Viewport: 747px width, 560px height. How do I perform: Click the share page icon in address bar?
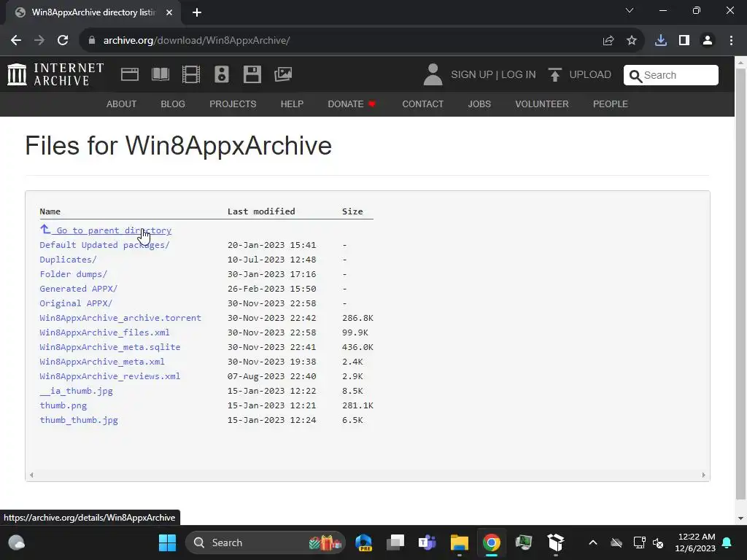pyautogui.click(x=608, y=41)
